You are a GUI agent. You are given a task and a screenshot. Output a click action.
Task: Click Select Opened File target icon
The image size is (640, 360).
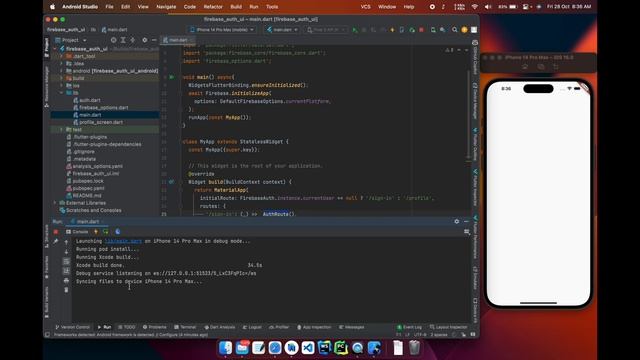[113, 40]
